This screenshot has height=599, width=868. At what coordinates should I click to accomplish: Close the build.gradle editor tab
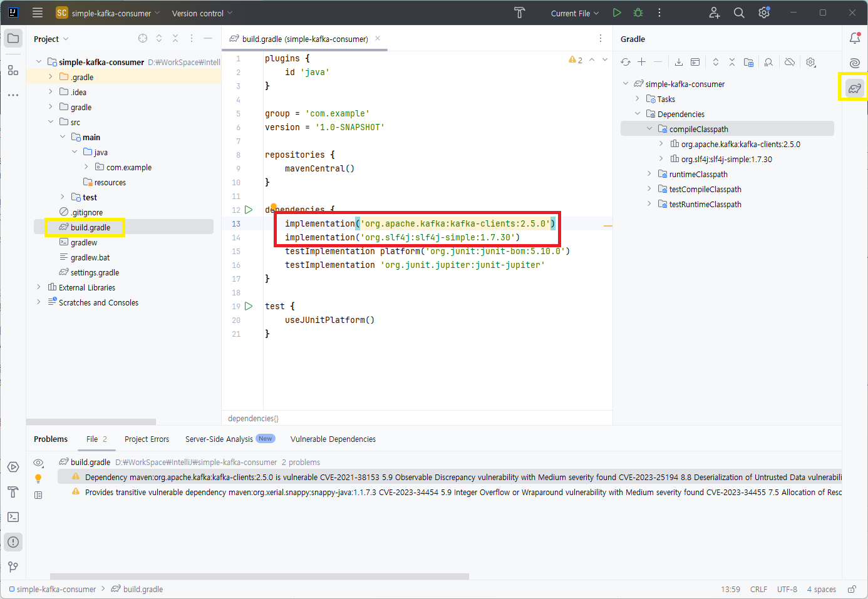tap(378, 38)
